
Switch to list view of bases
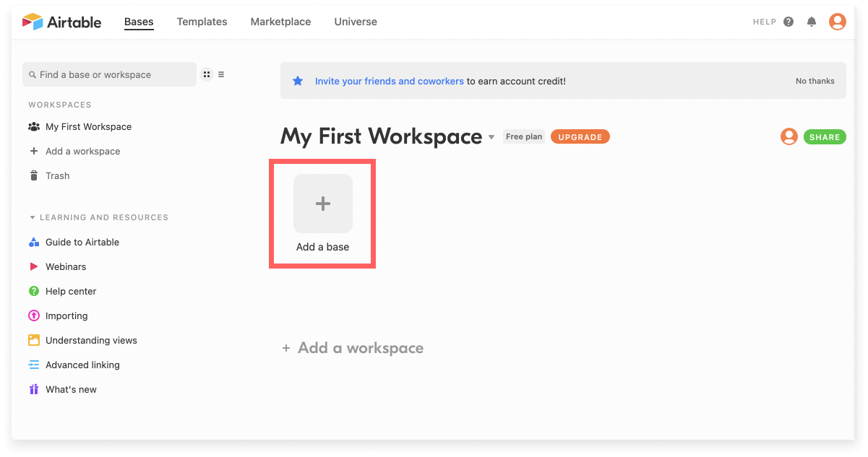click(221, 74)
